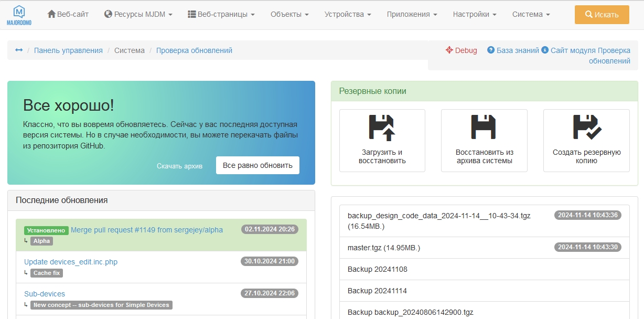Open the Объекты dropdown menu

tap(289, 15)
